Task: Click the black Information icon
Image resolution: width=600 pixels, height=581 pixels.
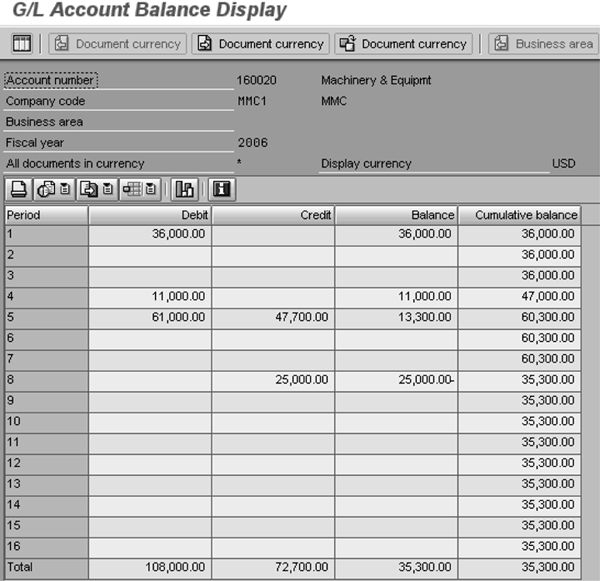Action: pyautogui.click(x=222, y=189)
